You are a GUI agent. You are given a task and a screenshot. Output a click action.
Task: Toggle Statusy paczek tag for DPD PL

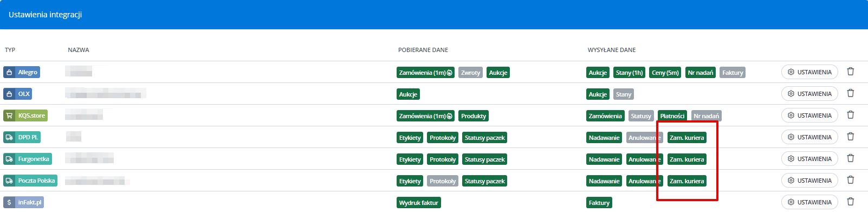coord(484,138)
